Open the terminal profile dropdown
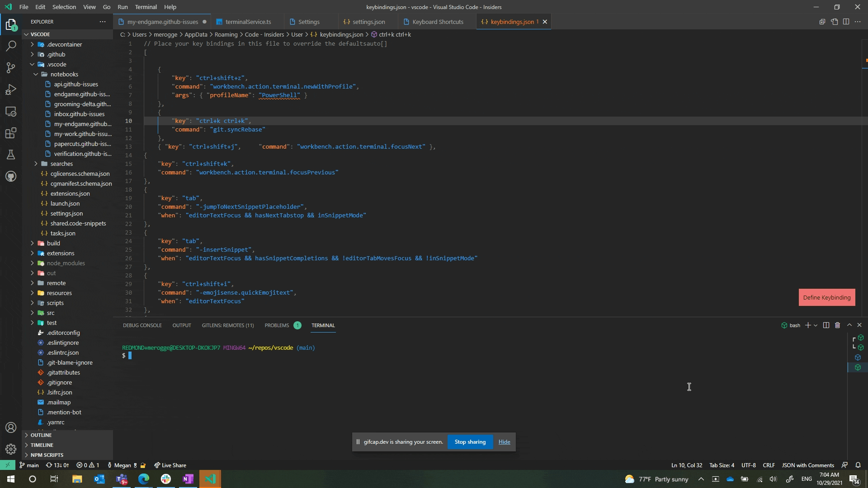Screen dimensions: 868x488 pos(815,325)
